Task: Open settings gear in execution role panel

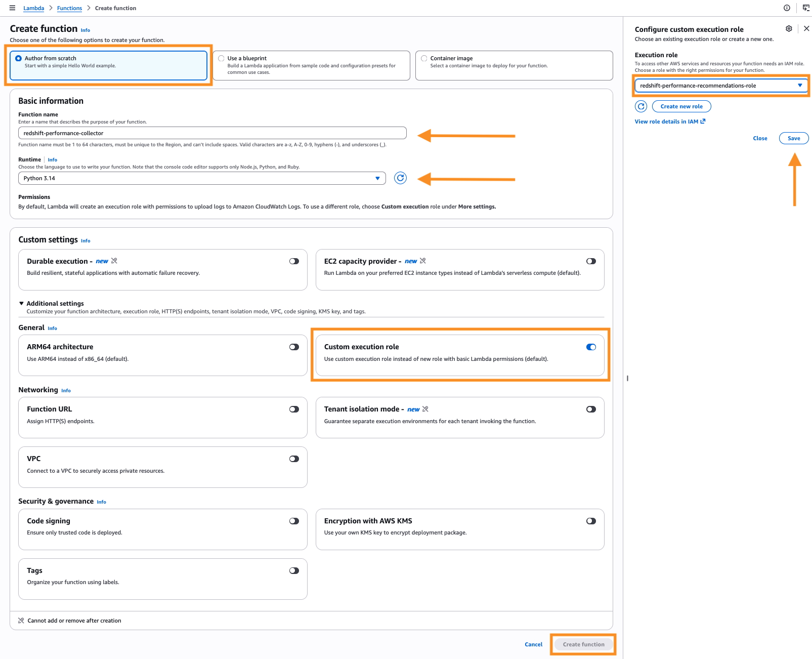Action: pos(789,29)
